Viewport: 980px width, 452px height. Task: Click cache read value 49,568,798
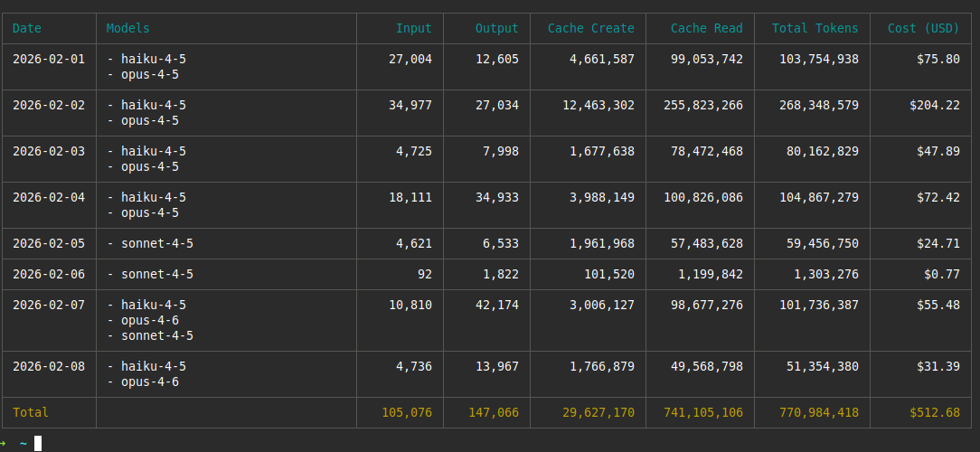point(707,366)
